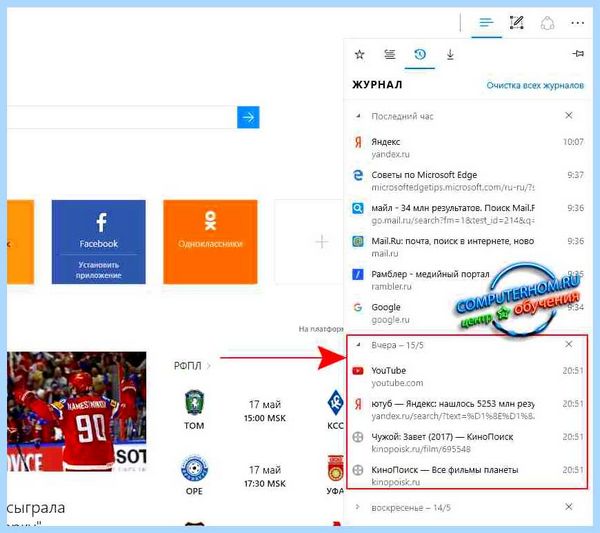Click the Mail.Ru search magnifier favicon
Viewport: 600px width, 533px height.
tap(358, 208)
